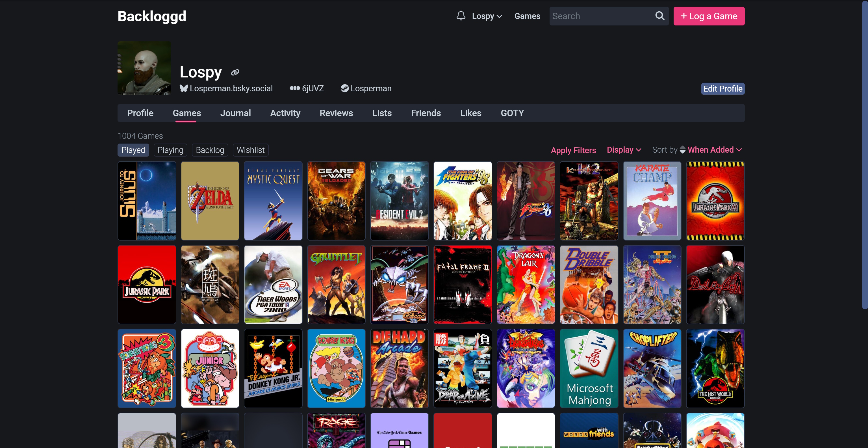
Task: Click the page vertical scrollbar
Action: pos(865,155)
